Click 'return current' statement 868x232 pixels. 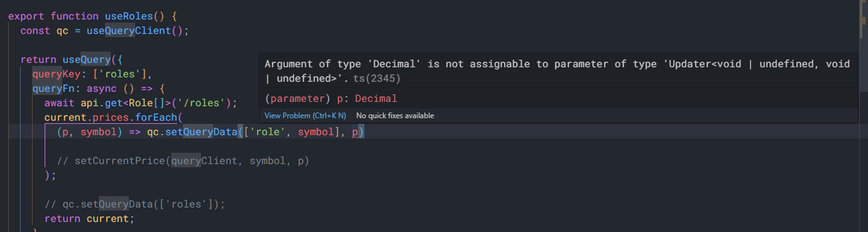coord(89,219)
